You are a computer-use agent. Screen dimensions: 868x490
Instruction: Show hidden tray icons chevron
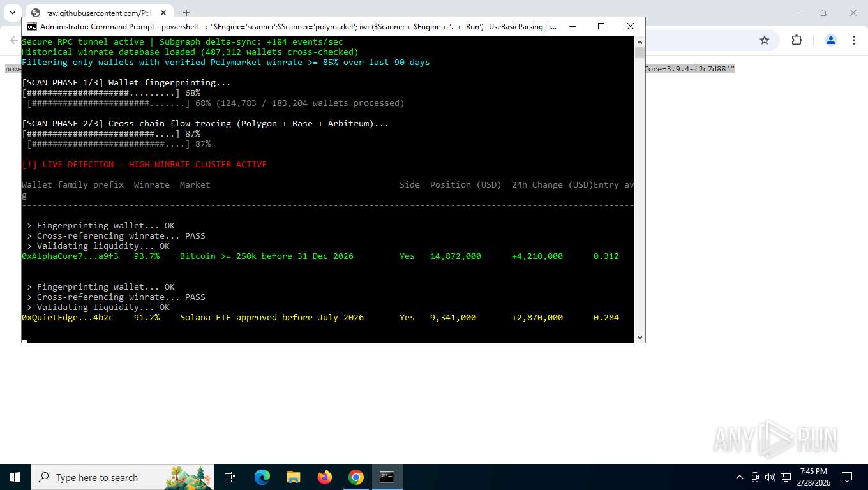coord(740,477)
